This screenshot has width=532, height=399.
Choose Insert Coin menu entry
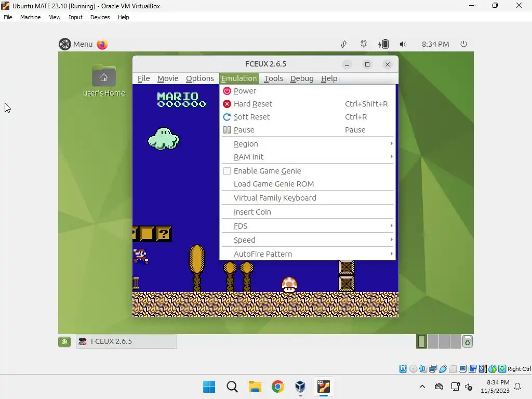[x=308, y=212]
